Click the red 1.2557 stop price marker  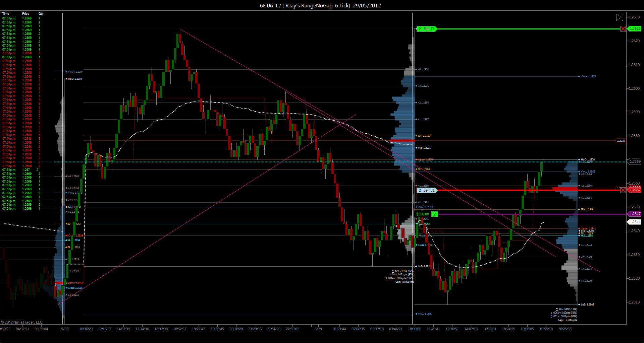[x=635, y=190]
